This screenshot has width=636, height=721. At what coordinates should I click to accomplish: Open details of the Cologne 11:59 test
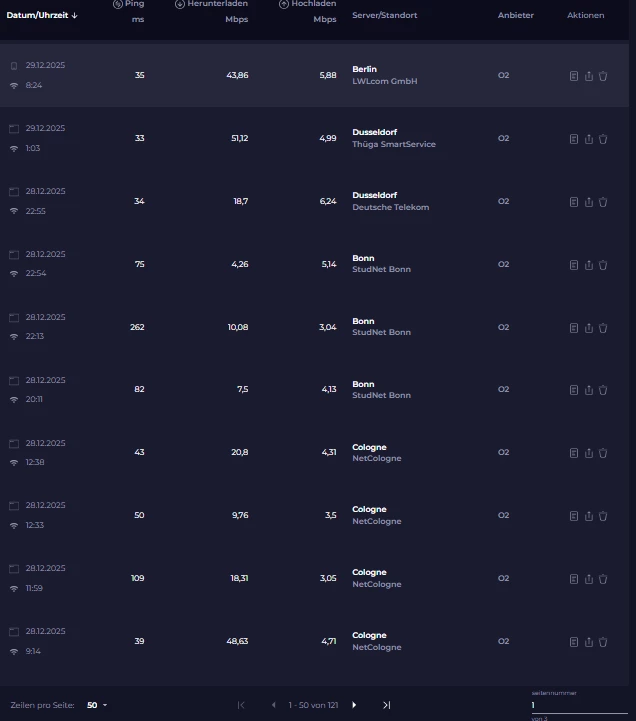[574, 579]
